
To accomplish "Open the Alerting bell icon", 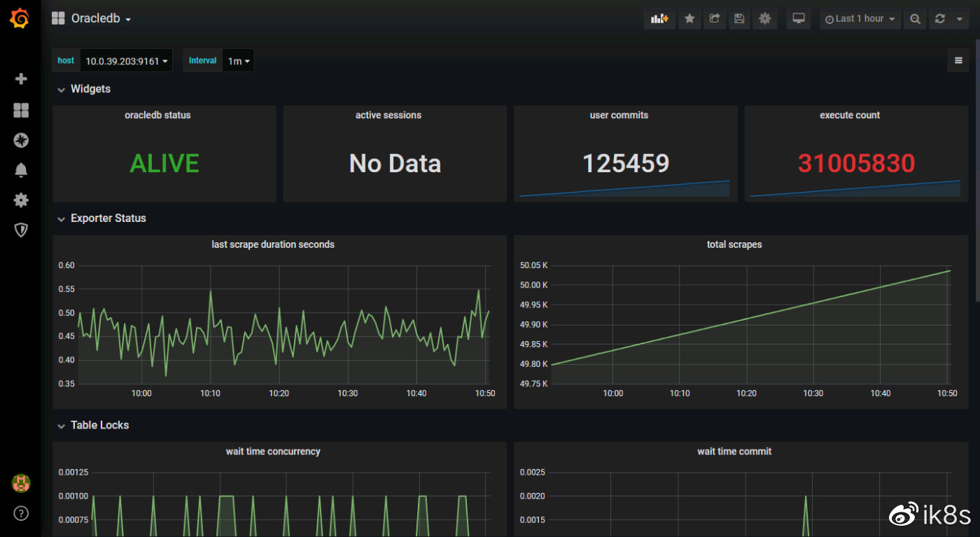I will [x=21, y=170].
